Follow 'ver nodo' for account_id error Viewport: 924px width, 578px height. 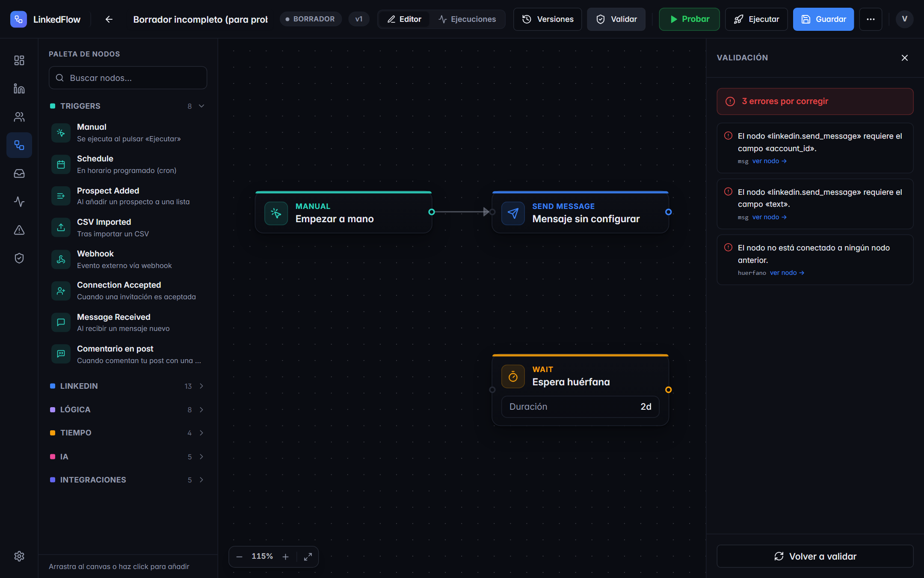(770, 161)
